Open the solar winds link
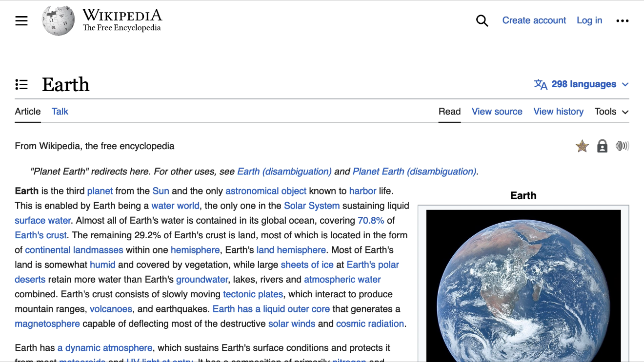Viewport: 644px width, 362px height. (x=292, y=324)
